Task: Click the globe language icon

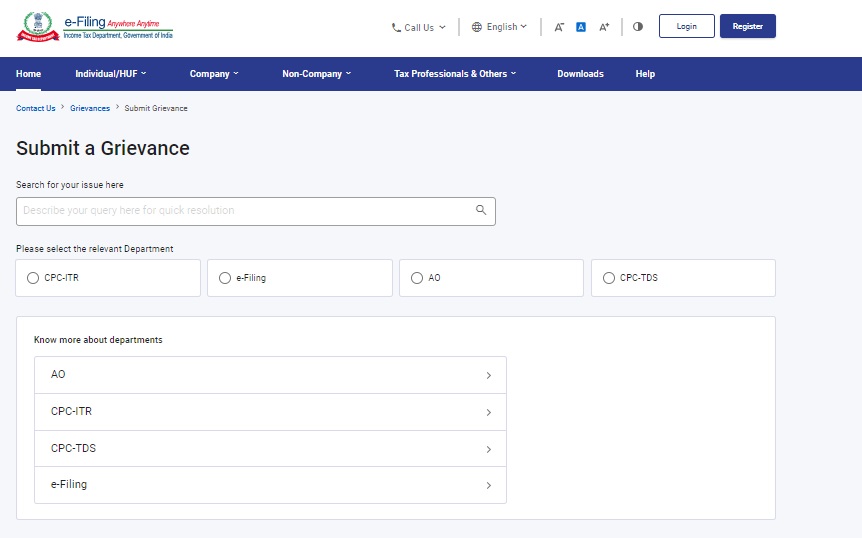Action: coord(477,27)
